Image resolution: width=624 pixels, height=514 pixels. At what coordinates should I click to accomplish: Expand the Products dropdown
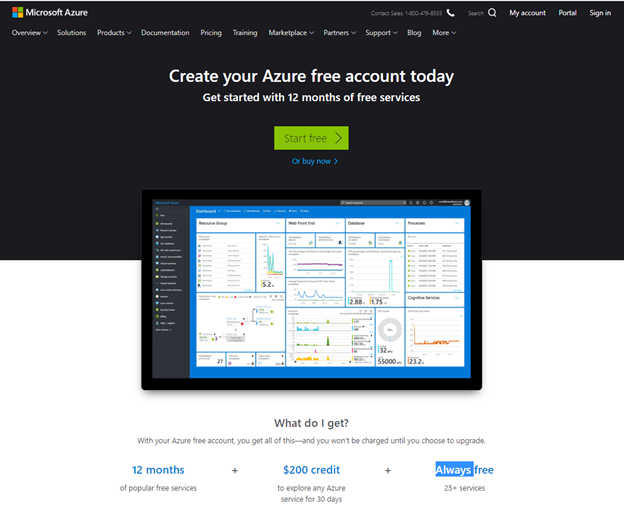point(114,33)
